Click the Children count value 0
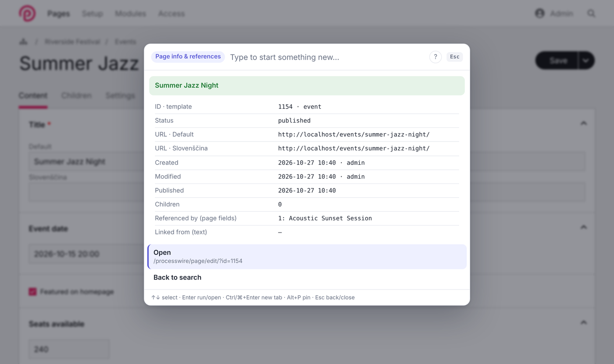This screenshot has height=364, width=614. pyautogui.click(x=280, y=205)
